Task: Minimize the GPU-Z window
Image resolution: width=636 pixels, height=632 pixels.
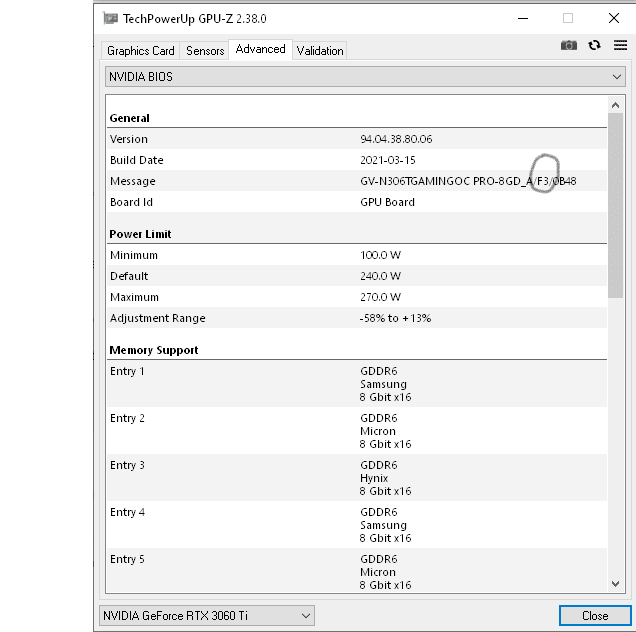Action: (x=523, y=18)
